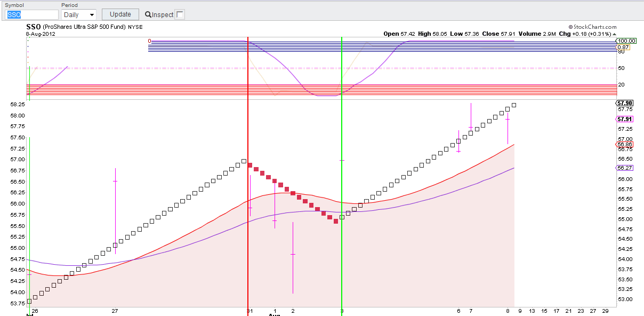Viewport: 644px width, 316px height.
Task: Click the 29 date label on x-axis
Action: (x=605, y=311)
